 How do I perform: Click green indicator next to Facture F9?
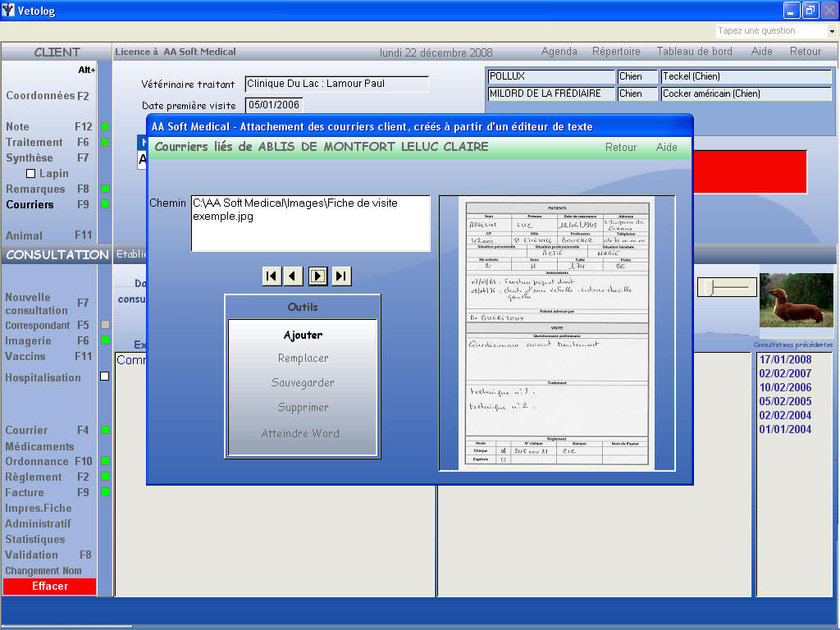point(105,492)
